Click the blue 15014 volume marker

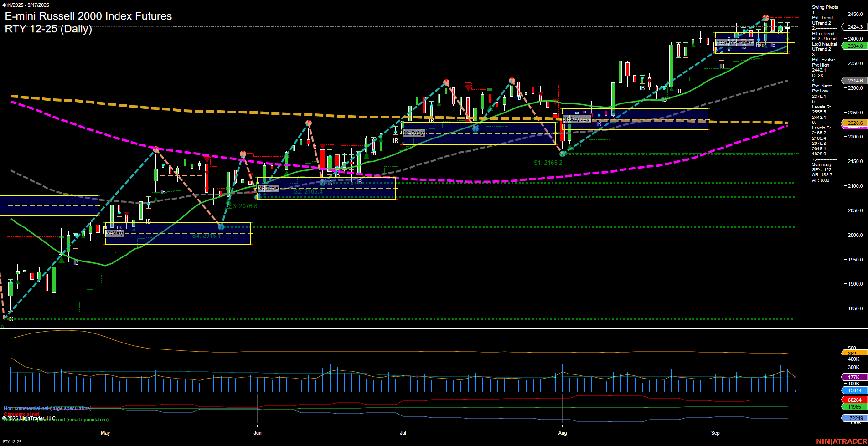click(x=854, y=390)
